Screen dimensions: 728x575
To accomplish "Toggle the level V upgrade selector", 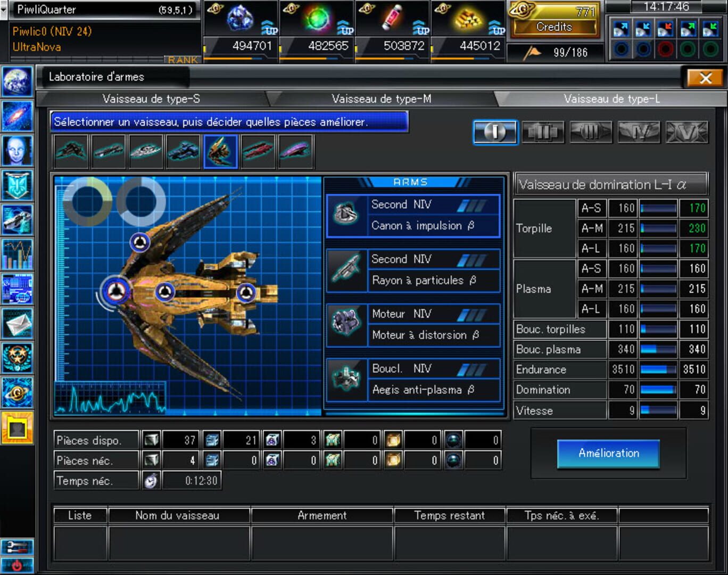I will [686, 132].
